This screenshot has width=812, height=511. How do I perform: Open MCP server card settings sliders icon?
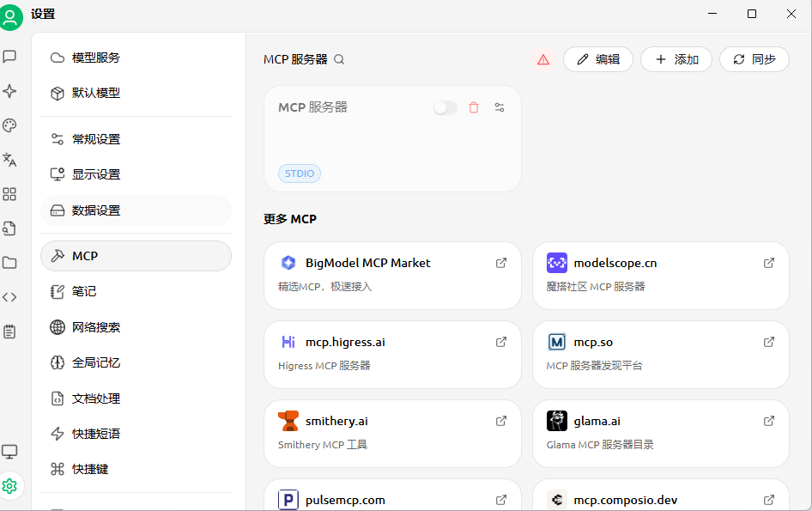[500, 107]
